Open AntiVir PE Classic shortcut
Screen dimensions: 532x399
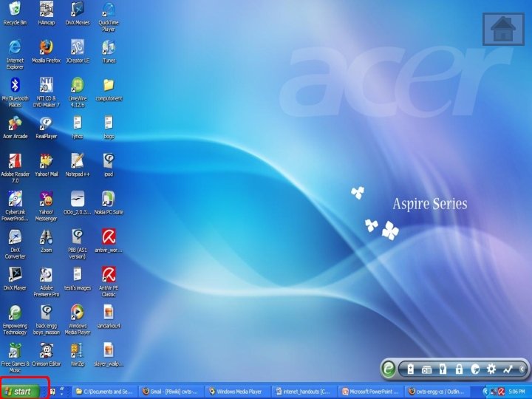click(x=109, y=275)
